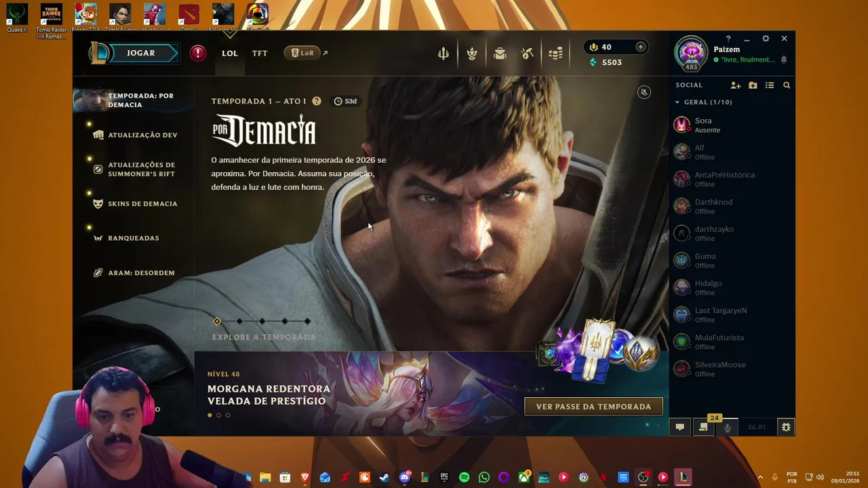Screen dimensions: 868x488
Task: Open the Clash/Profile laurel icon
Action: coord(472,54)
